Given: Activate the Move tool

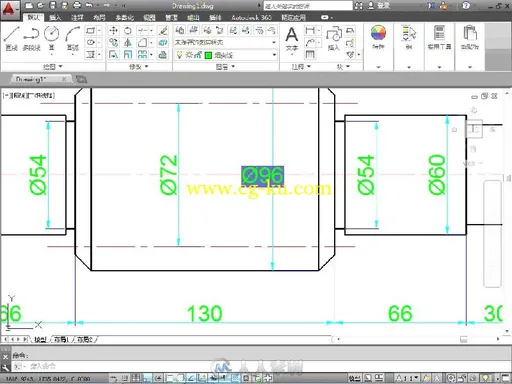Looking at the screenshot, I should pos(113,31).
